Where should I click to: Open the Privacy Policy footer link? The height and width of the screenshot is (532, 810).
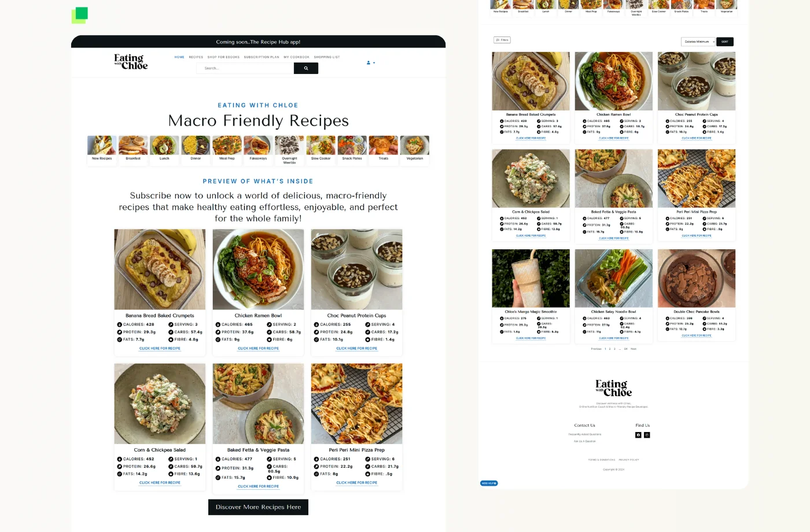coord(629,460)
